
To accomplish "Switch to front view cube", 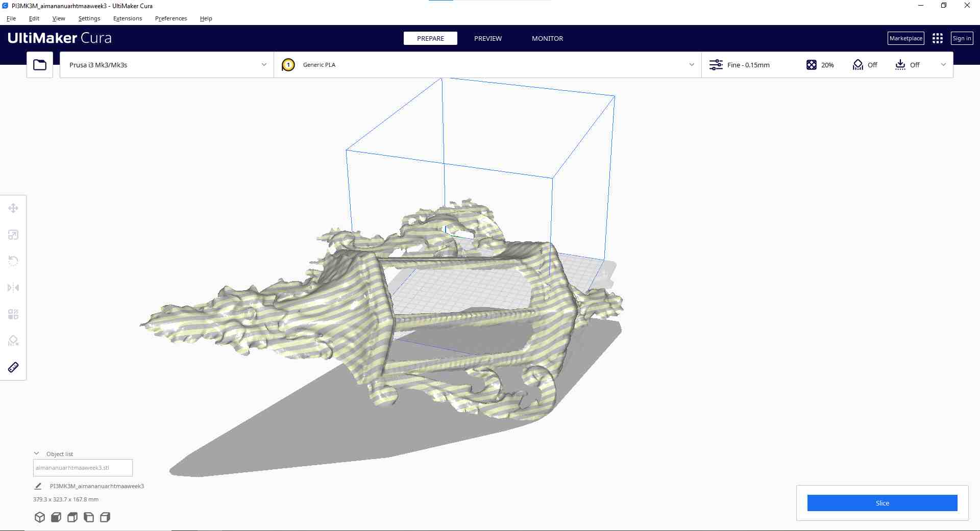I will point(56,517).
